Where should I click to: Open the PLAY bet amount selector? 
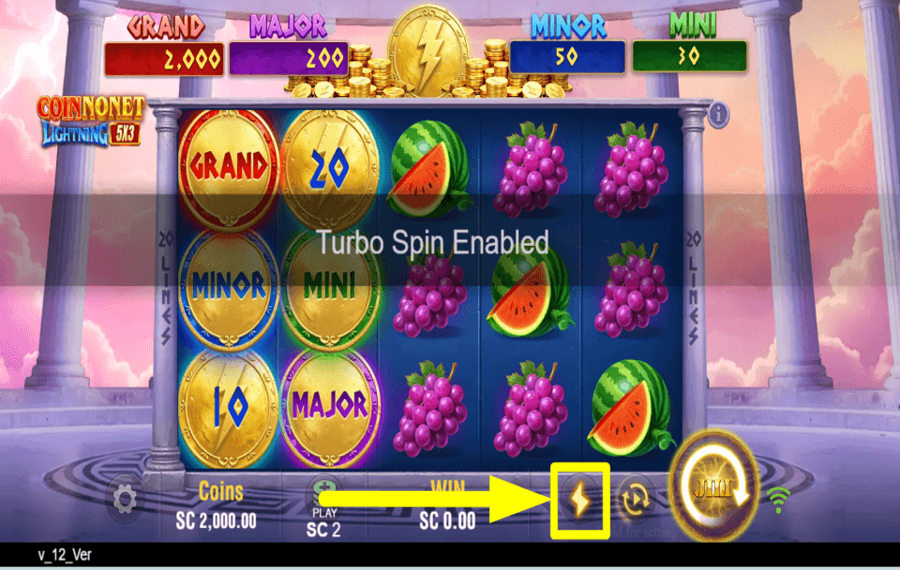coord(324,509)
